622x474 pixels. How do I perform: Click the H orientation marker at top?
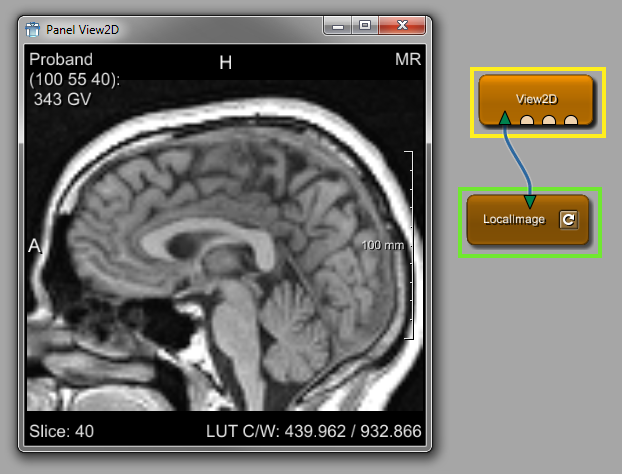point(225,63)
